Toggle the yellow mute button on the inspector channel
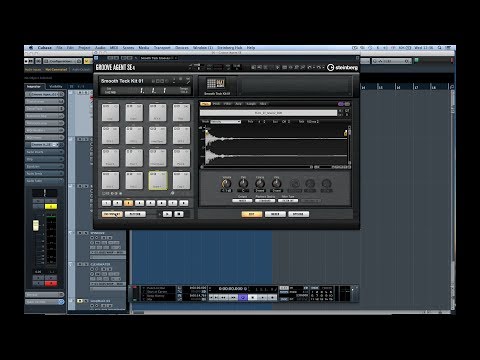This screenshot has height=360, width=480. tap(51, 207)
